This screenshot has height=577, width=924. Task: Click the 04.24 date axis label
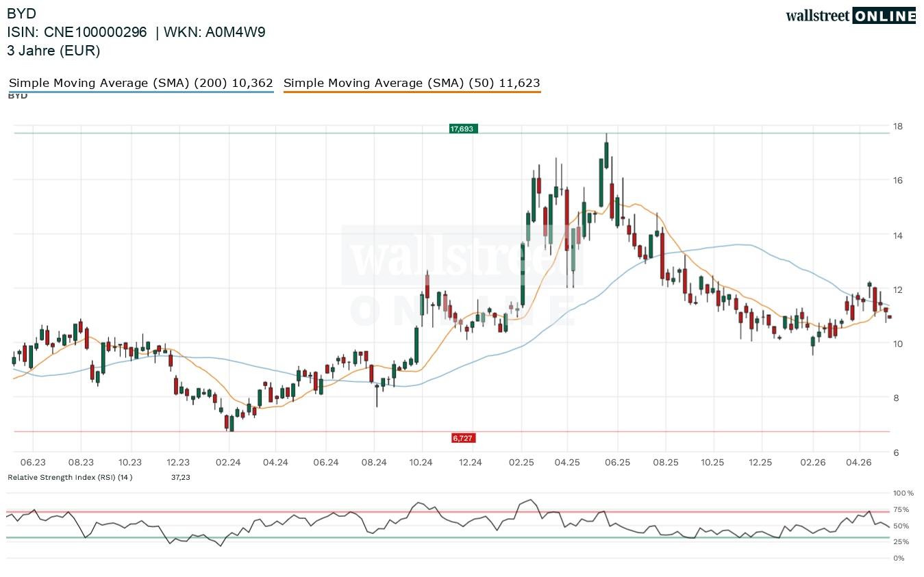click(x=275, y=463)
